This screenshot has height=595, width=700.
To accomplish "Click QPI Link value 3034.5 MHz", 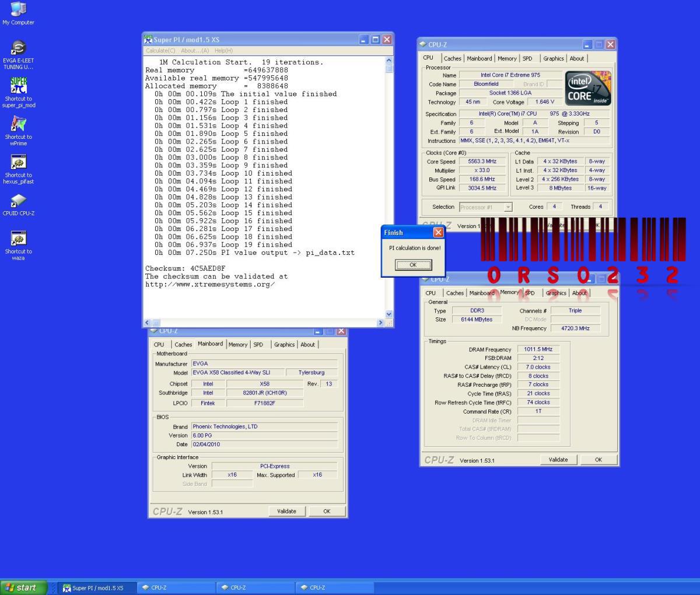I will coord(482,188).
